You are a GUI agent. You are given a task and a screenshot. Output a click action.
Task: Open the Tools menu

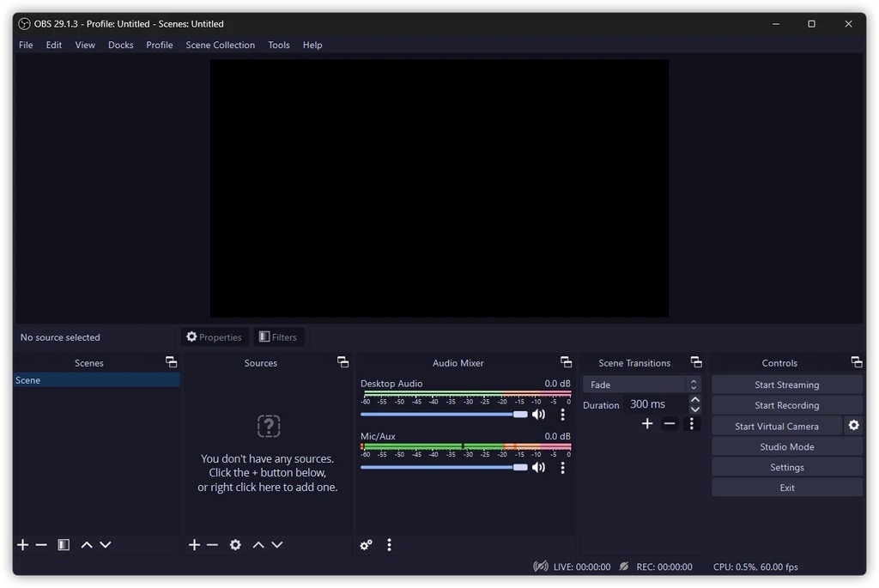coord(278,45)
